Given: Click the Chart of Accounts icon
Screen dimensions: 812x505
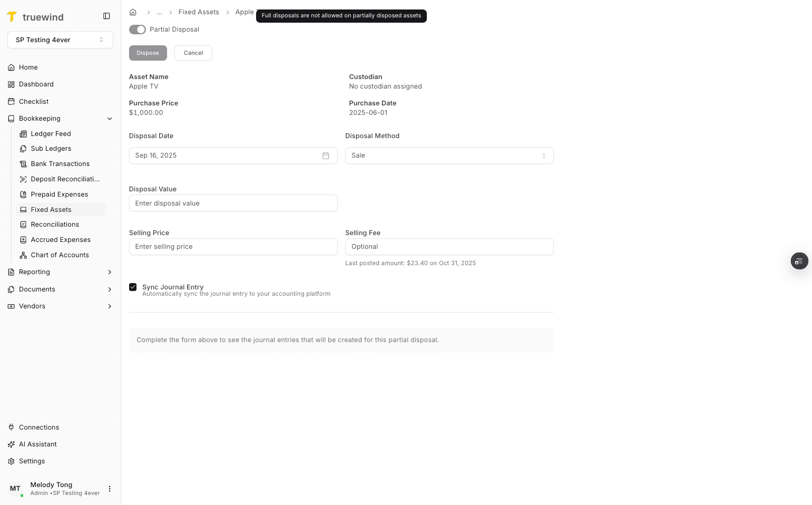Looking at the screenshot, I should (x=23, y=255).
